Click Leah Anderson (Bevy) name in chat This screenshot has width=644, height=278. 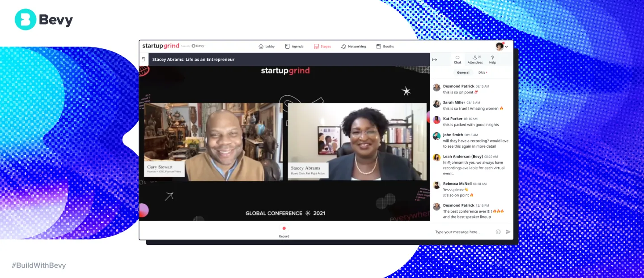(x=463, y=157)
